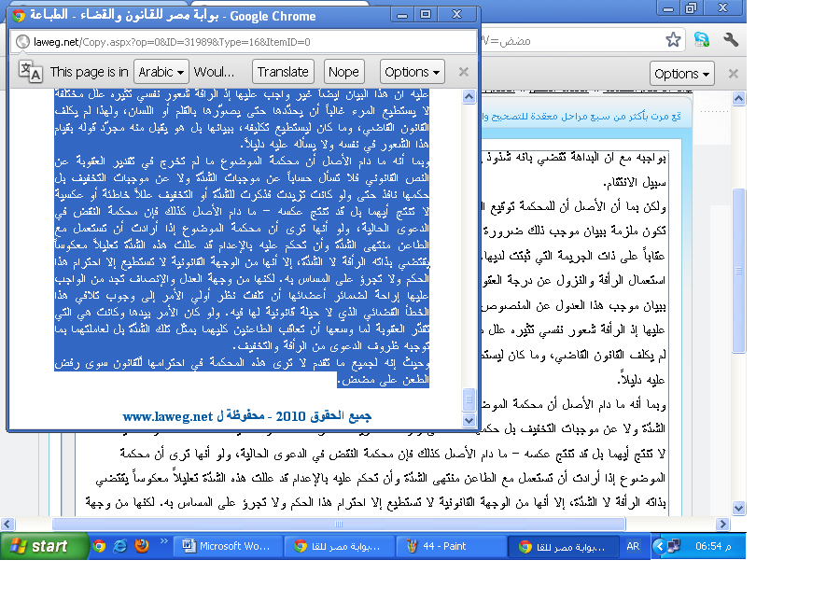Click the popup vertical scrollbar thumb

tap(469, 399)
